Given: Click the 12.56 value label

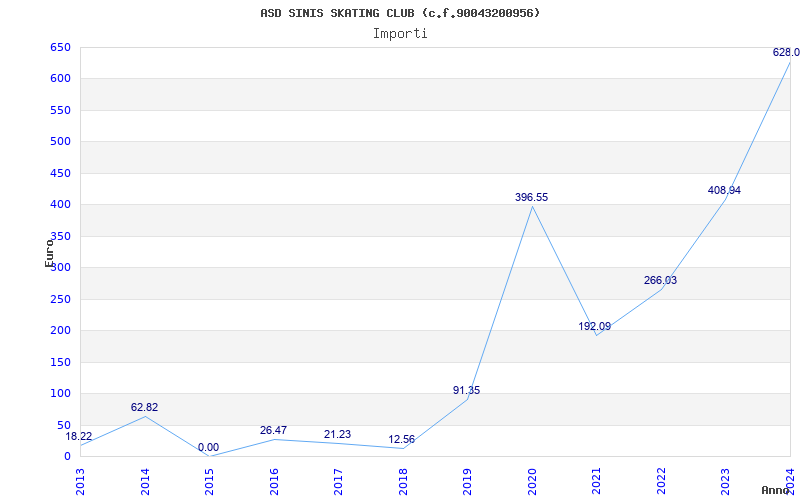Looking at the screenshot, I should click(x=402, y=439).
